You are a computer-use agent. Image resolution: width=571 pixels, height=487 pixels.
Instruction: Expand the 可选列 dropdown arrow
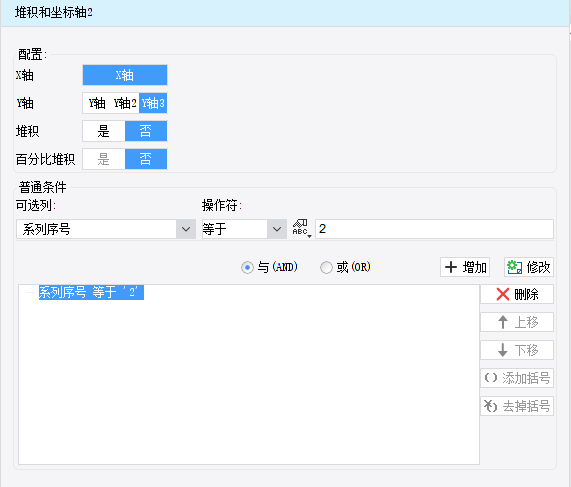(186, 229)
